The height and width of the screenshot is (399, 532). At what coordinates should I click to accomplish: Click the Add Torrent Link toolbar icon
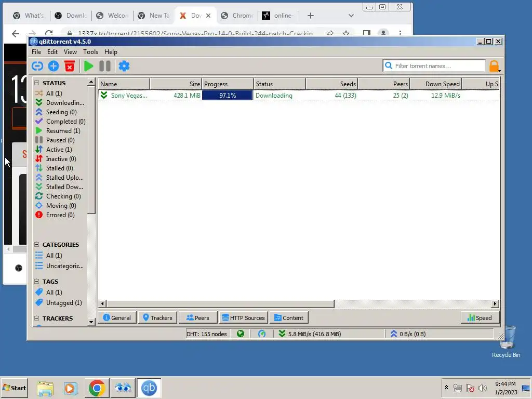coord(37,66)
